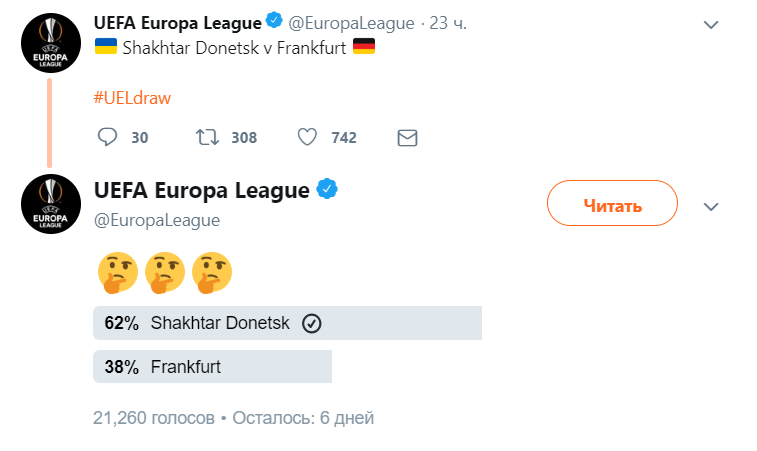Open the small Europa League avatar in top tweet
Viewport: 757px width, 451px height.
click(49, 41)
